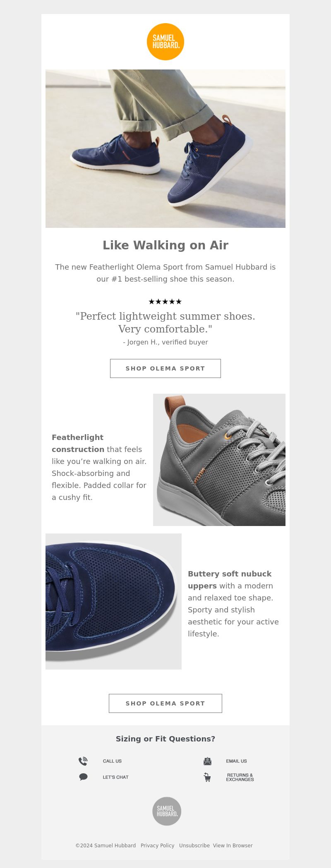Click the gray Samuel Hubbard footer logo
331x868 pixels.
coord(167,811)
